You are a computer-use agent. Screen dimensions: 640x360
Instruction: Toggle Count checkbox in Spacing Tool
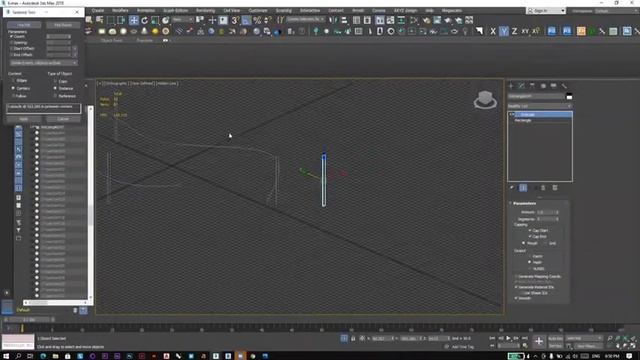11,36
